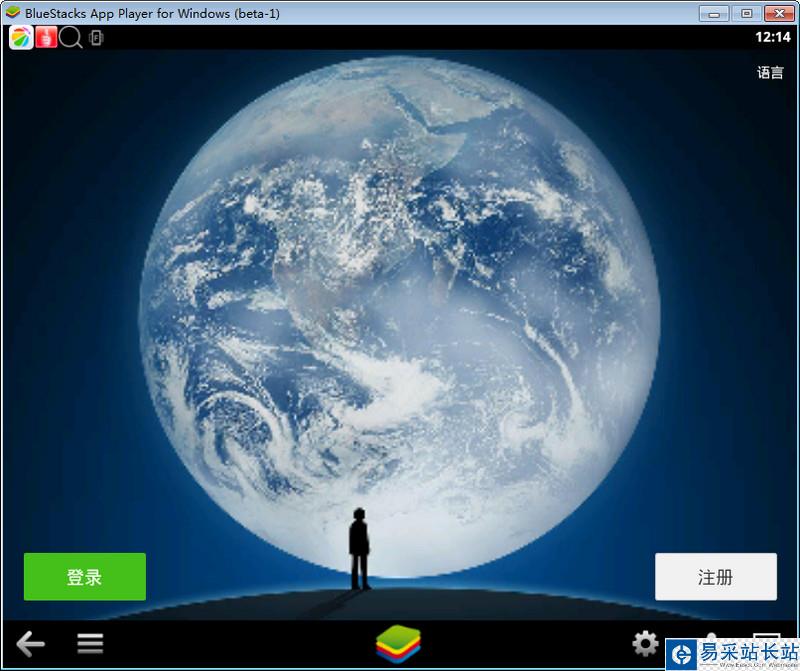Click the BlueStacks home logo

(398, 643)
